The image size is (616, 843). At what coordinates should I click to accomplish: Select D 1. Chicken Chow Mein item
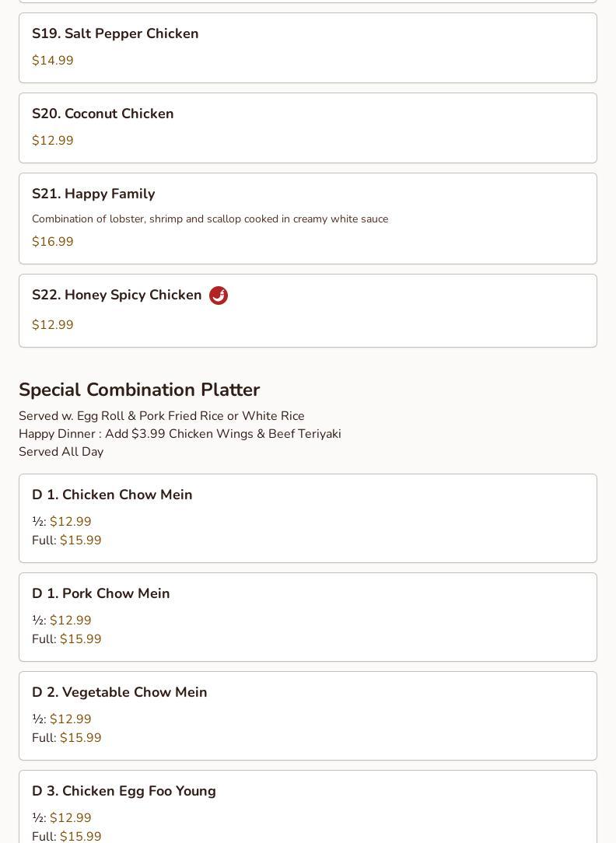(x=308, y=518)
